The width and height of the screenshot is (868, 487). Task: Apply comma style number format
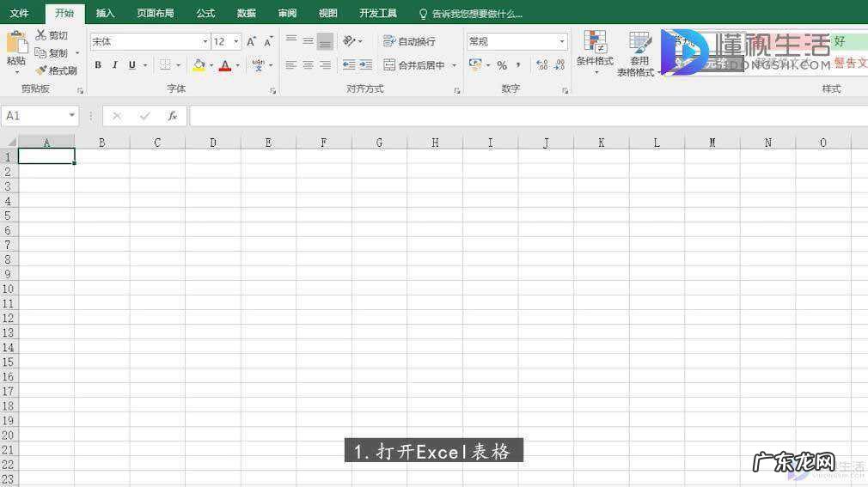click(518, 65)
